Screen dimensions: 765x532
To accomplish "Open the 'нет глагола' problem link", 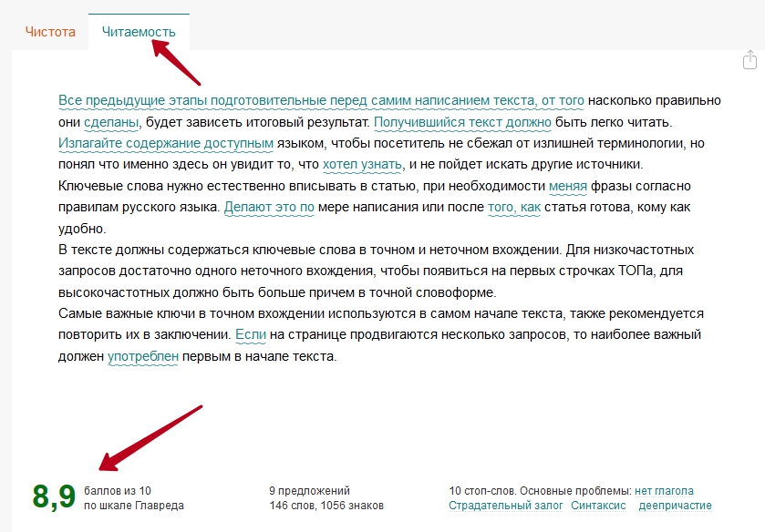I will 664,491.
